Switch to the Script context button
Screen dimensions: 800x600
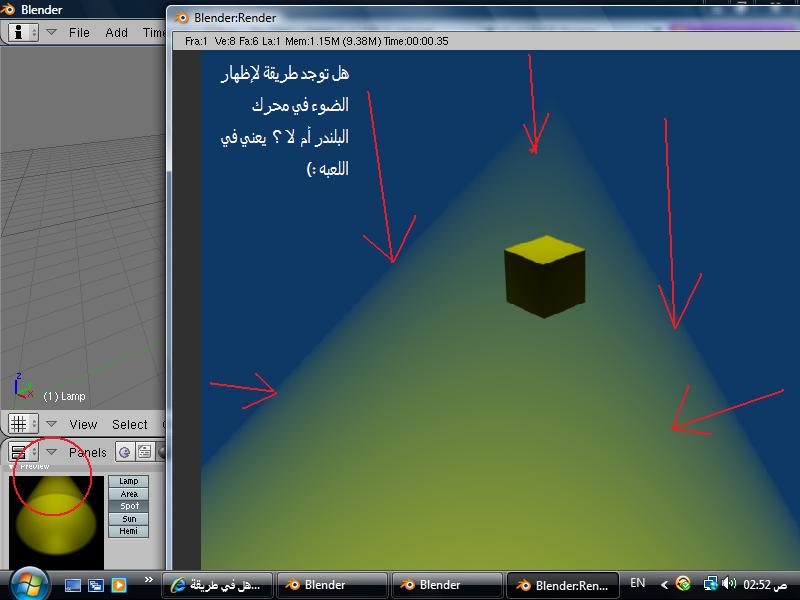144,452
